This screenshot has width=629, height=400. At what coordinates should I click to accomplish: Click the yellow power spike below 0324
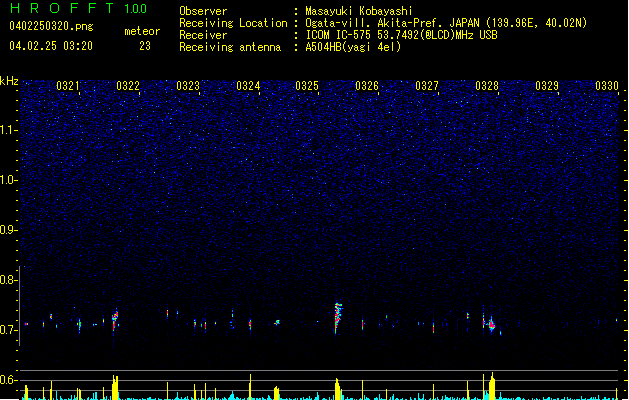250,387
